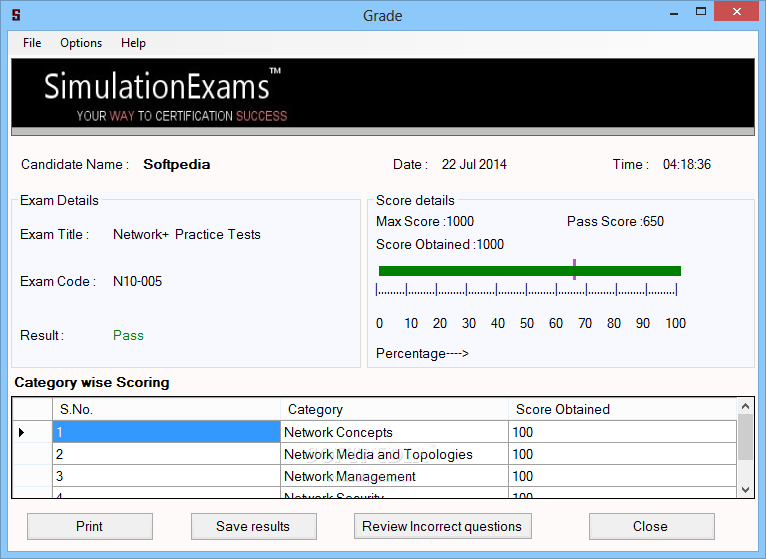Select S.No. cell 3

click(x=167, y=476)
